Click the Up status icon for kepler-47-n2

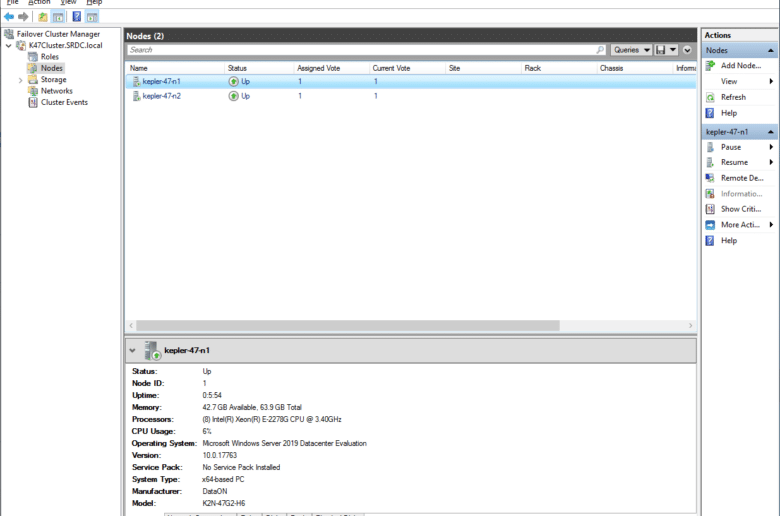pos(233,96)
